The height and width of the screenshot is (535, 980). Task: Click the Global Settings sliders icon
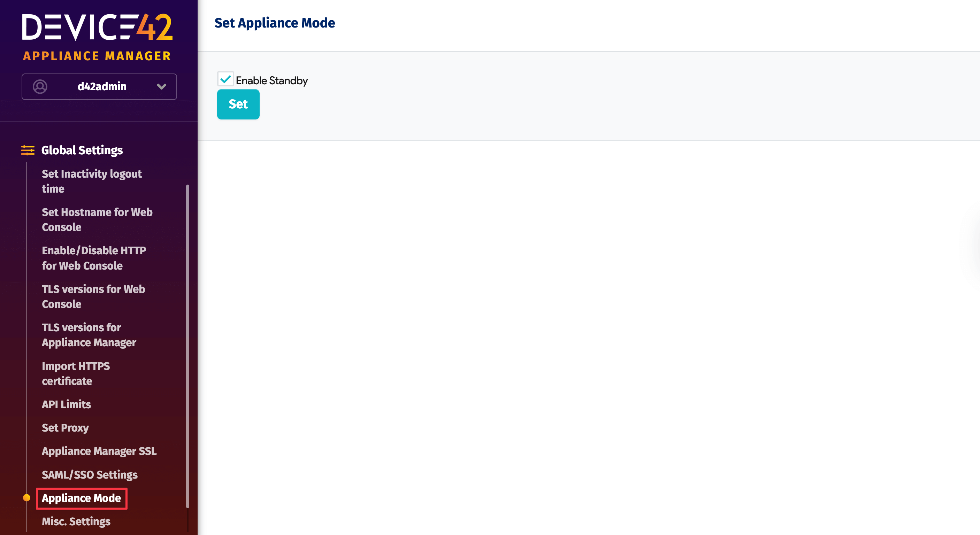27,150
